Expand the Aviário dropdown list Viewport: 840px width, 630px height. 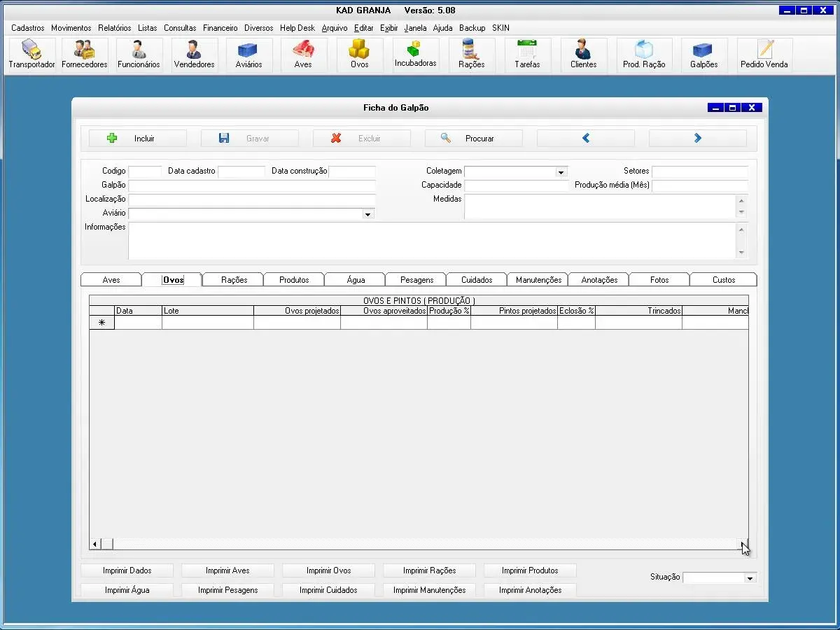coord(367,214)
